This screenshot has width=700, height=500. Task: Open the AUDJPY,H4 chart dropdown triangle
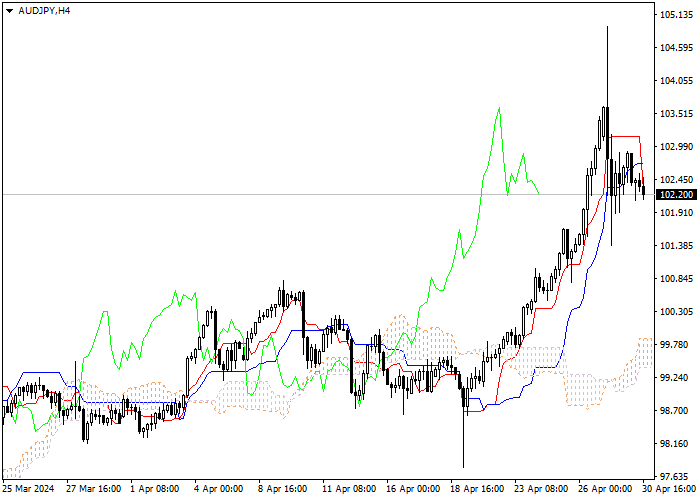(x=9, y=11)
